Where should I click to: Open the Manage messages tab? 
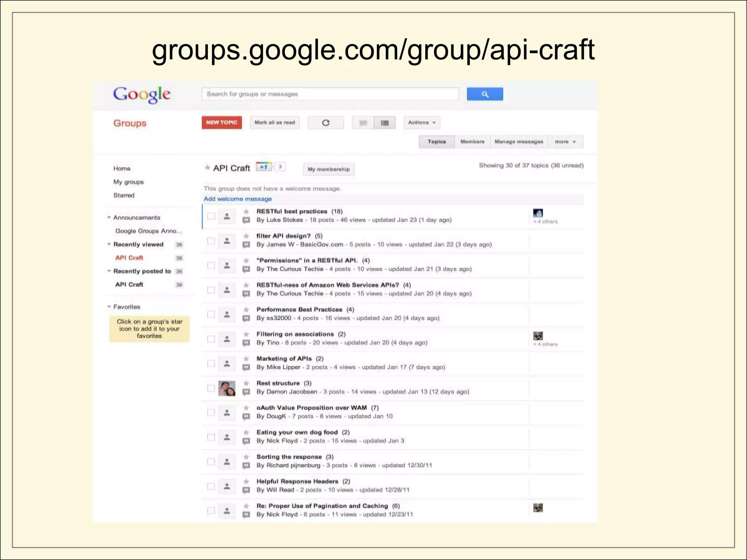(518, 142)
